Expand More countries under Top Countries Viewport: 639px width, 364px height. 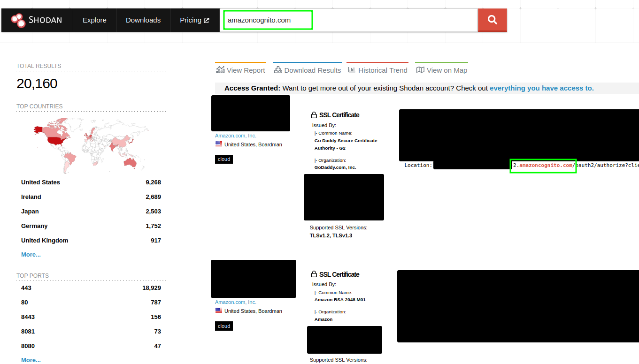pyautogui.click(x=31, y=254)
